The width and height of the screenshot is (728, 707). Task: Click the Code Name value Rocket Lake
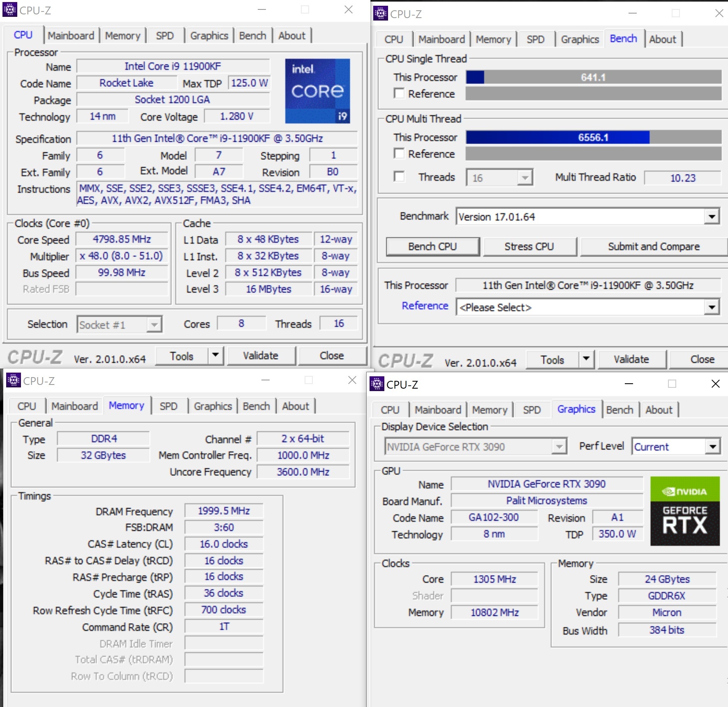point(127,83)
